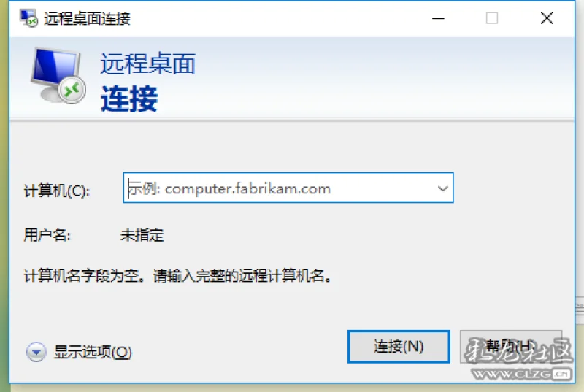Screen dimensions: 584x392
Task: Click the 计算机(C): field label
Action: tap(57, 191)
